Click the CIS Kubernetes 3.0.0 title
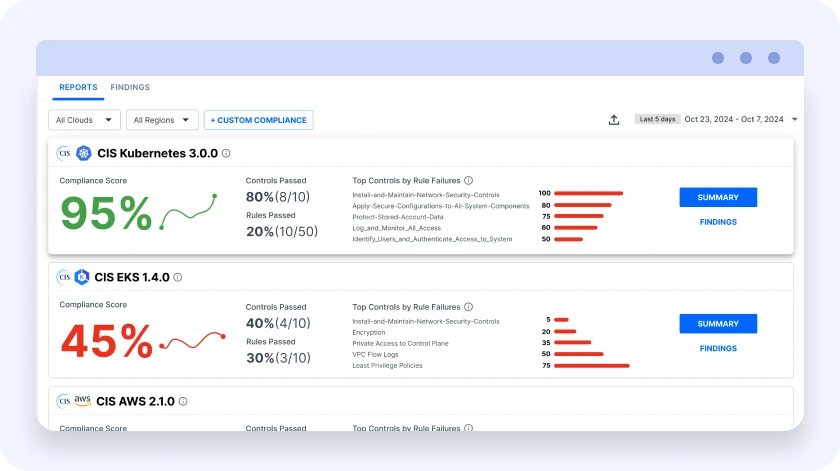 tap(158, 153)
